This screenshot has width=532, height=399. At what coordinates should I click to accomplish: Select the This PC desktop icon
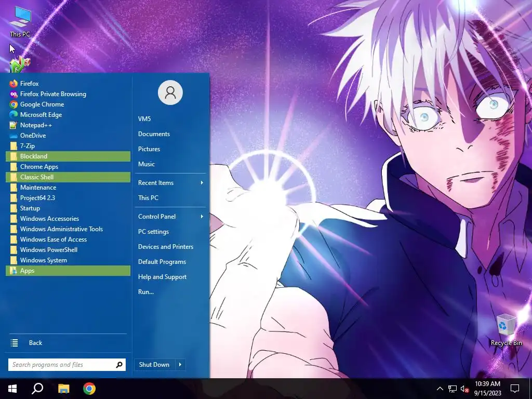click(20, 22)
